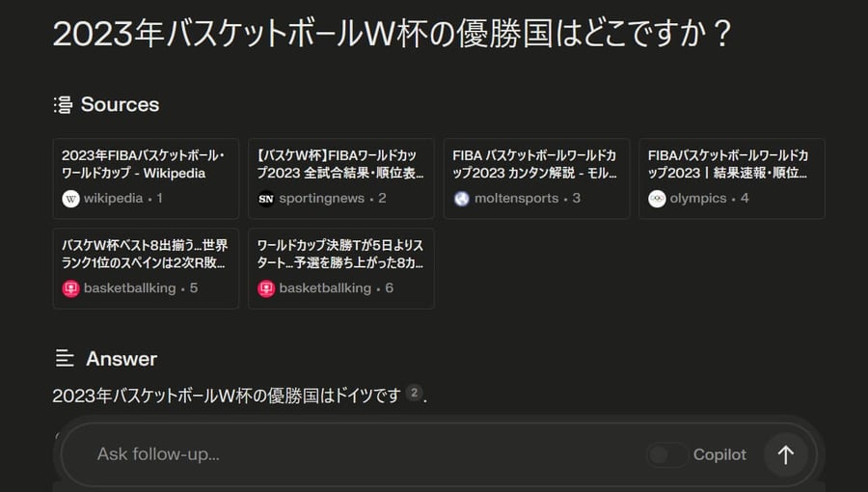Click the Sources heading text

[x=121, y=104]
